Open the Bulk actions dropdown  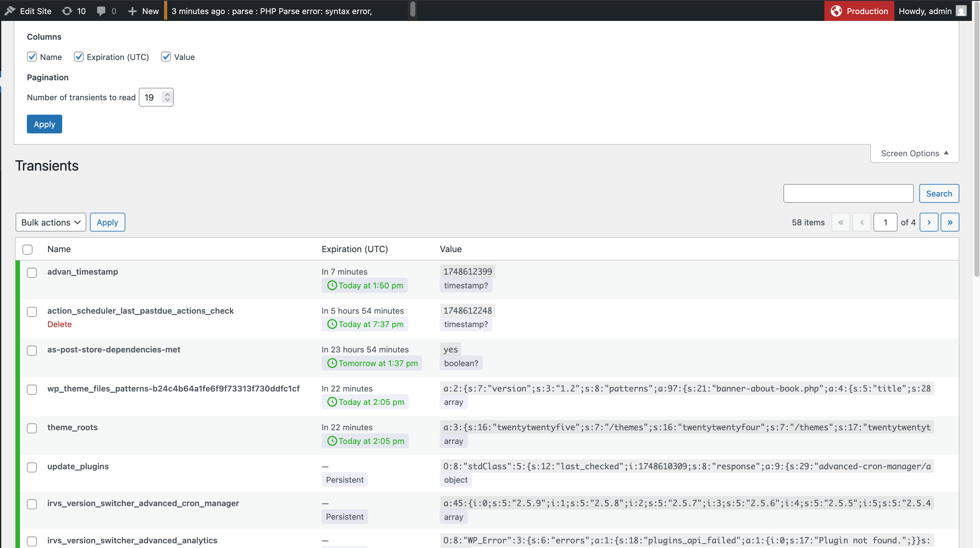coord(51,222)
